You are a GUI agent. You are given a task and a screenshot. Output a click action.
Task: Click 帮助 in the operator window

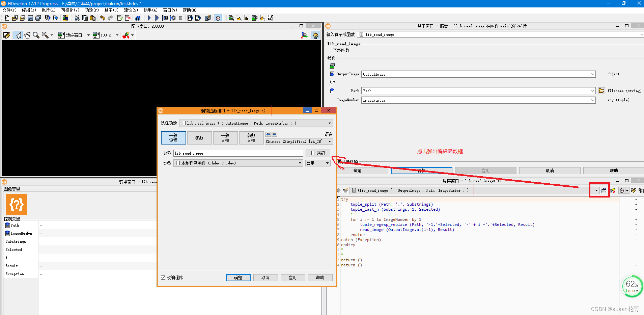coord(614,170)
